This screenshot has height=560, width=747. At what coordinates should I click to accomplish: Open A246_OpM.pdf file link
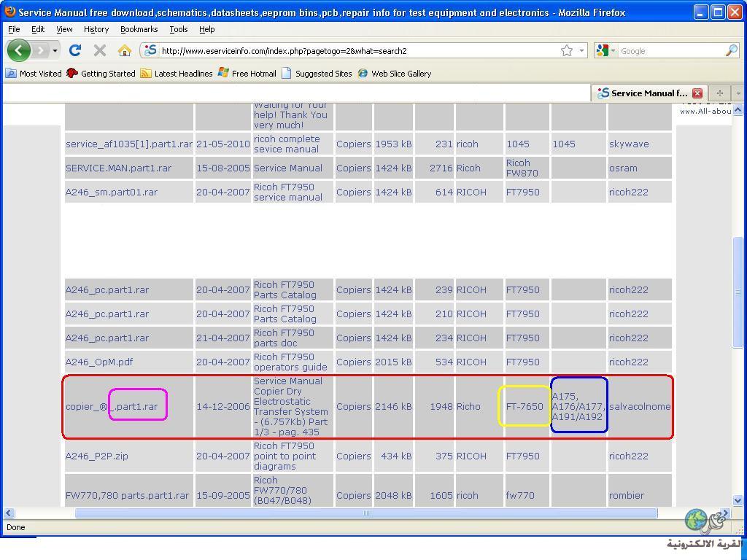tap(99, 362)
